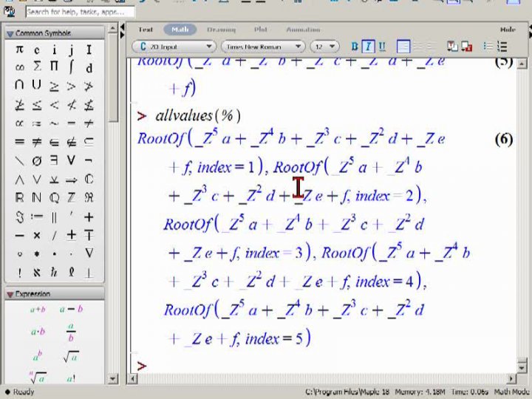The image size is (532, 399).
Task: Open the Plot tab
Action: [261, 30]
